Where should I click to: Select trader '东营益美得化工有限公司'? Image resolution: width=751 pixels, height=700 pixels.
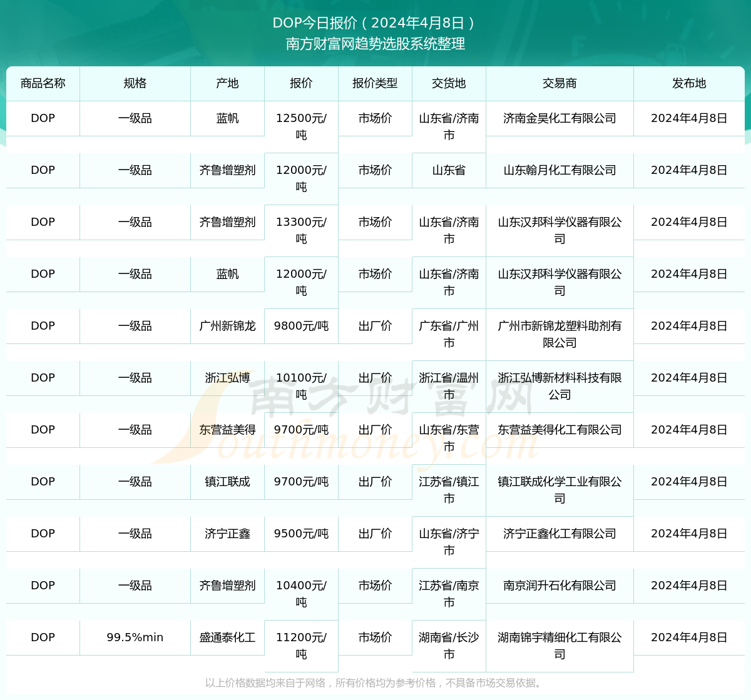coord(559,430)
